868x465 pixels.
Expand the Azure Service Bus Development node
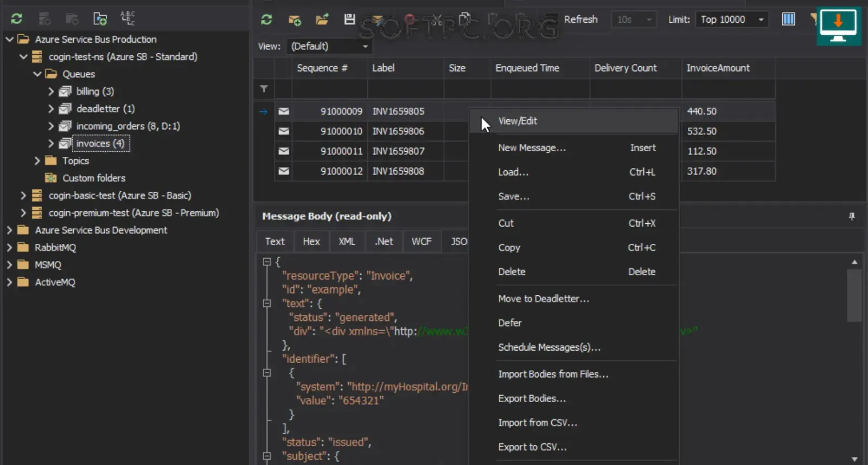pos(9,230)
